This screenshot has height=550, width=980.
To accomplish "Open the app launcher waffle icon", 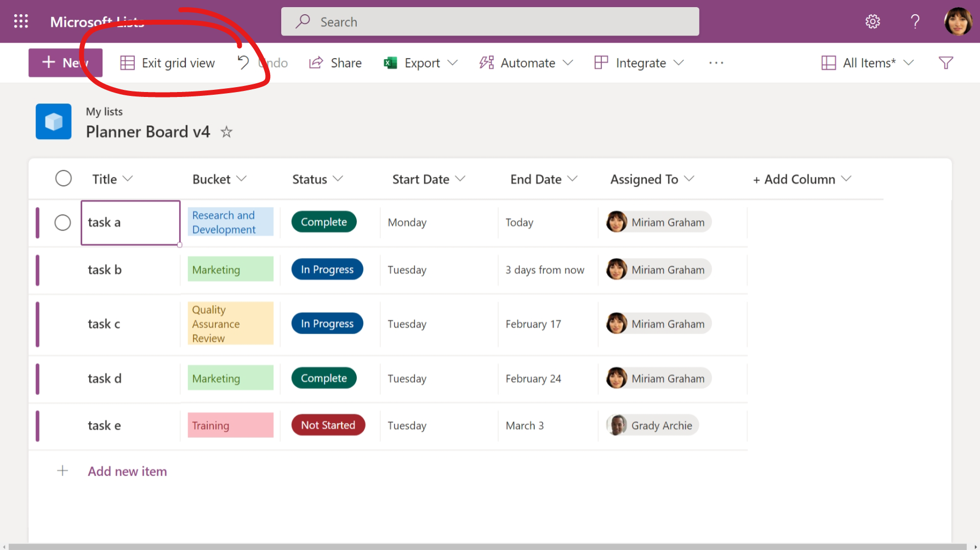I will (21, 21).
